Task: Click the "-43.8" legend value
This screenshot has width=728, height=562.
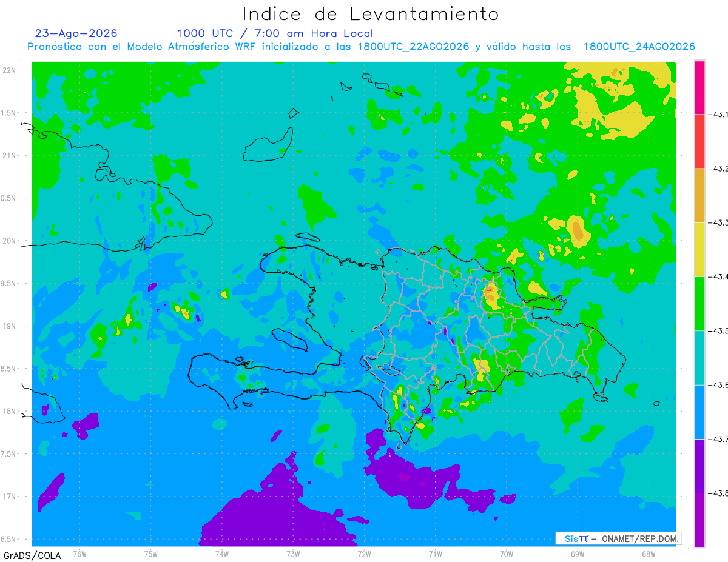Action: tap(718, 493)
